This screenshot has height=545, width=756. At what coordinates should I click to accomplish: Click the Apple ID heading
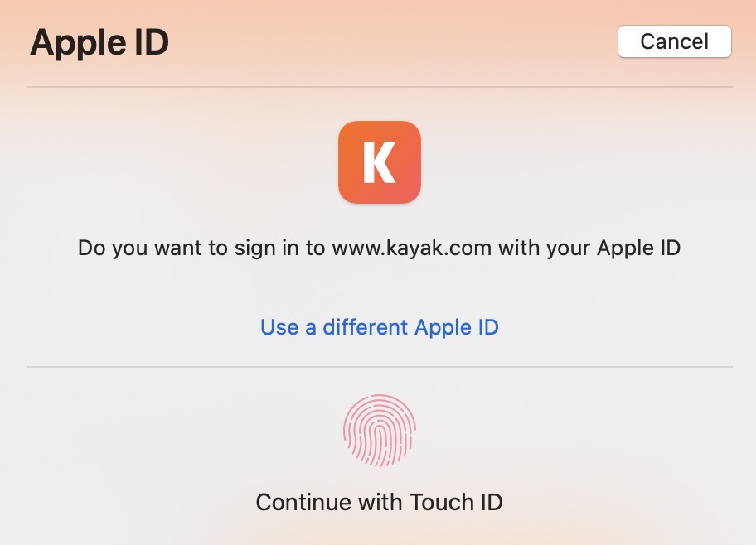click(x=99, y=41)
